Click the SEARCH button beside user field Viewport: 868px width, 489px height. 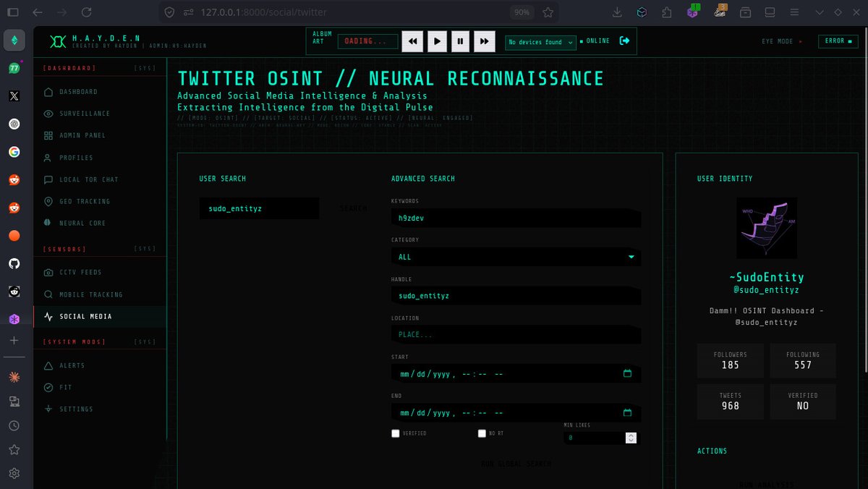coord(353,208)
